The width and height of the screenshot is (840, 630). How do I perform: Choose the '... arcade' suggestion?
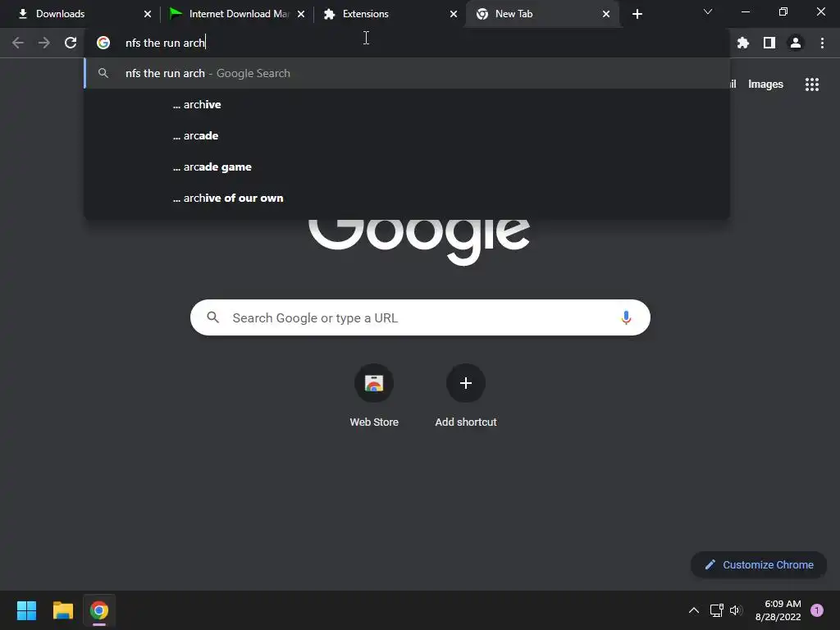pyautogui.click(x=407, y=135)
